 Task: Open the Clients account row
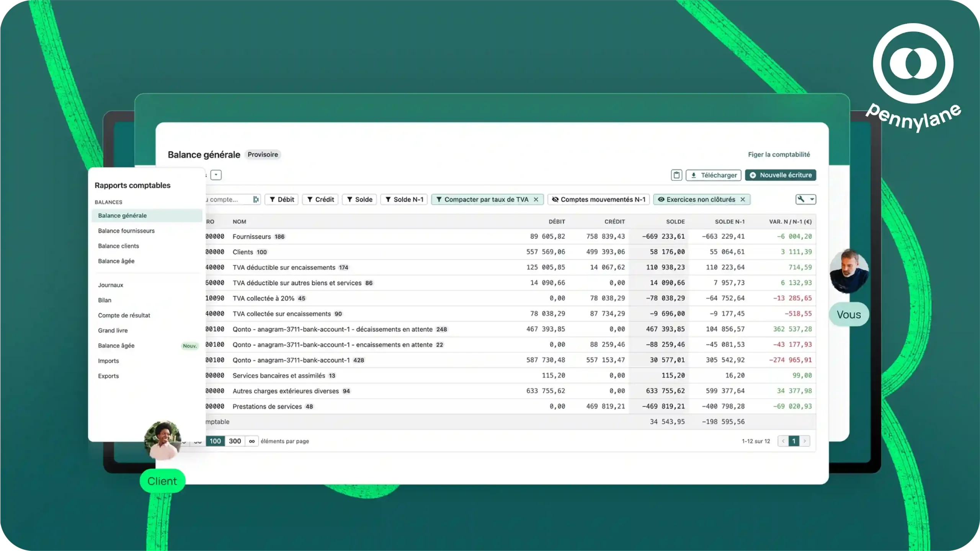coord(511,252)
